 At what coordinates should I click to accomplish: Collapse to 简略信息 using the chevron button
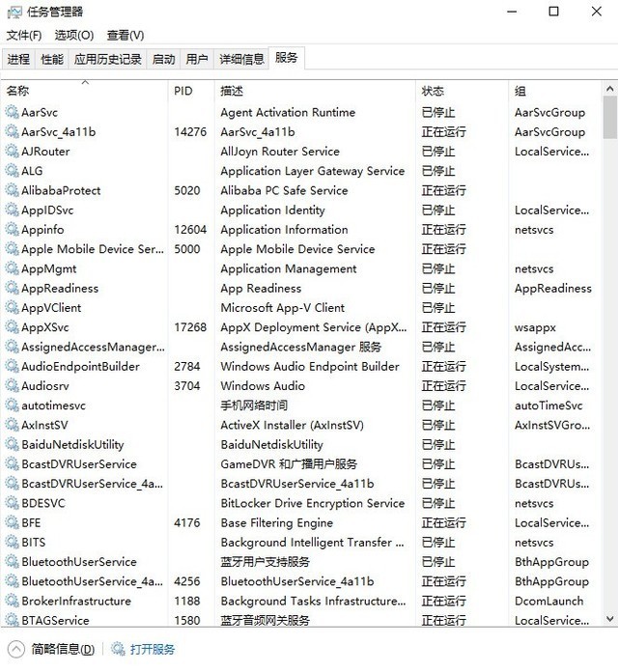(16, 649)
